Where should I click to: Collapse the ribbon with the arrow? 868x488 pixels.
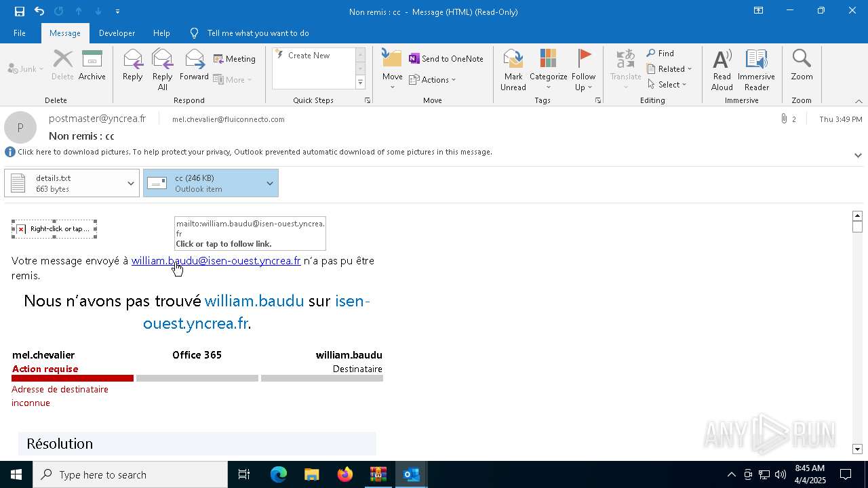click(859, 101)
